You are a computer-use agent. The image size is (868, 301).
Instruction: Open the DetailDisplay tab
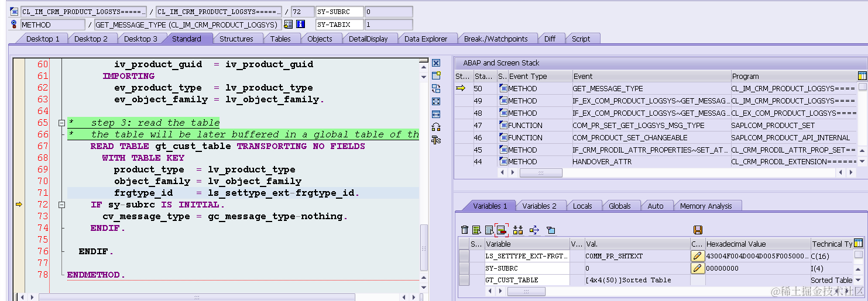click(368, 39)
